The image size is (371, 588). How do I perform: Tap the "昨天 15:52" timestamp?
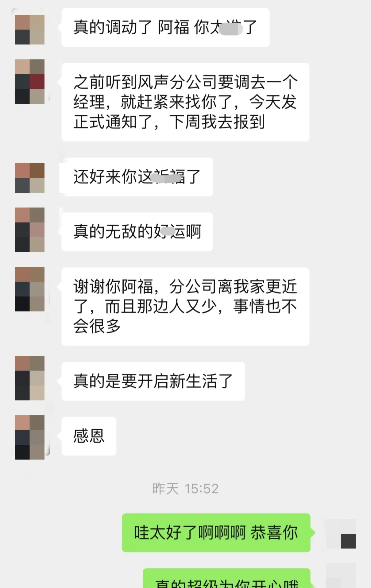tap(185, 488)
